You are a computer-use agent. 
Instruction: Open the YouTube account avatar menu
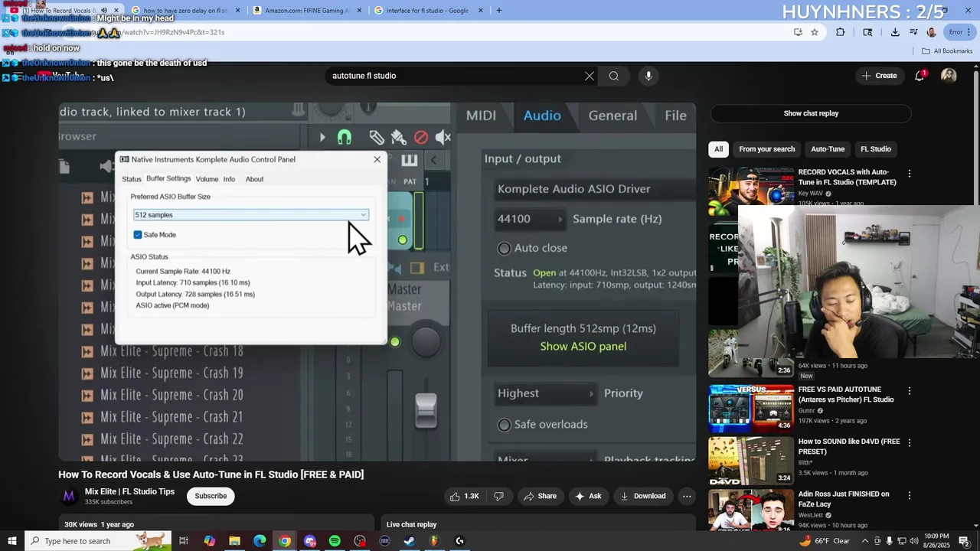(x=949, y=76)
